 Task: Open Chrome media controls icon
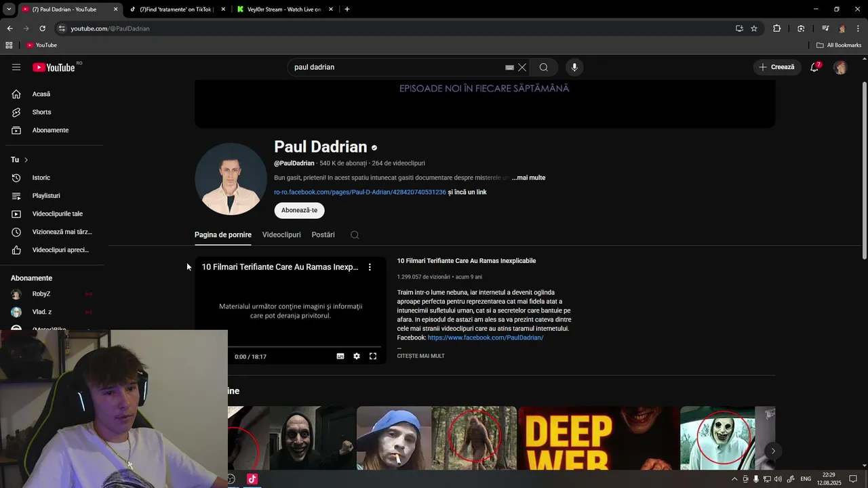tap(825, 28)
